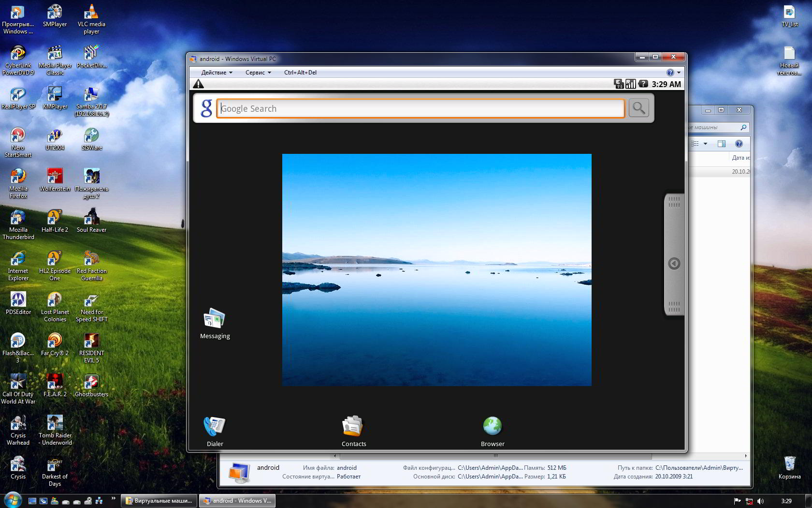Send Ctrl+Alt+Del to the virtual machine
812x508 pixels.
tap(300, 73)
